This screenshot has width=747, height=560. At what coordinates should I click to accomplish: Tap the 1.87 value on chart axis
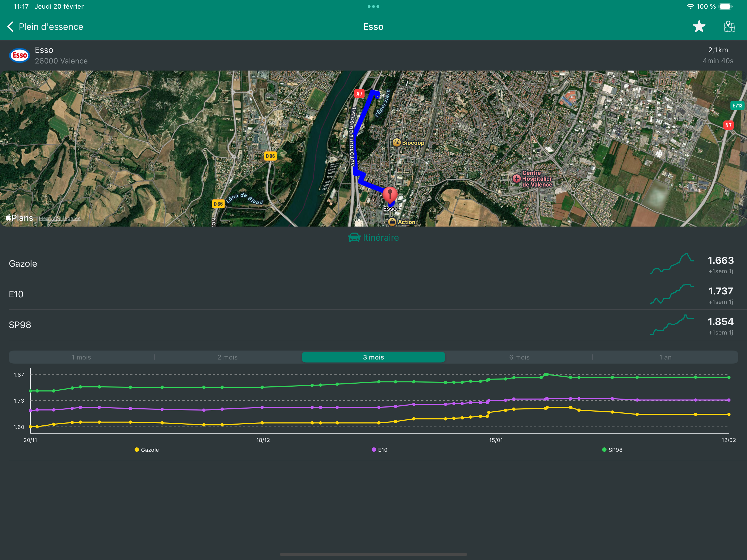(18, 375)
